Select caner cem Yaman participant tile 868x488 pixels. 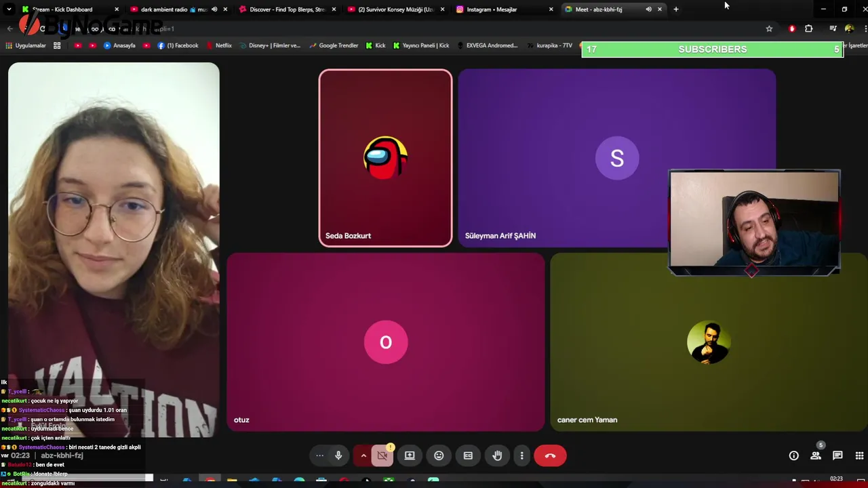pos(709,342)
